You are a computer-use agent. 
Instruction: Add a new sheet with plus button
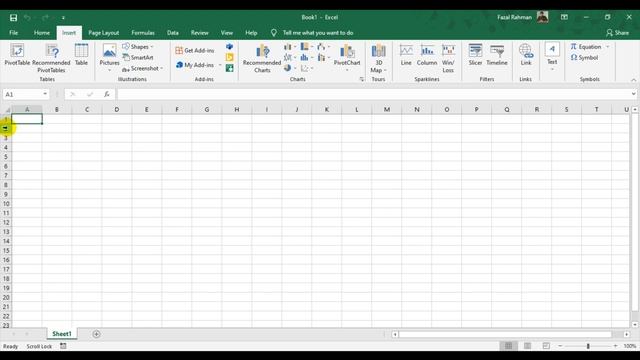point(96,334)
